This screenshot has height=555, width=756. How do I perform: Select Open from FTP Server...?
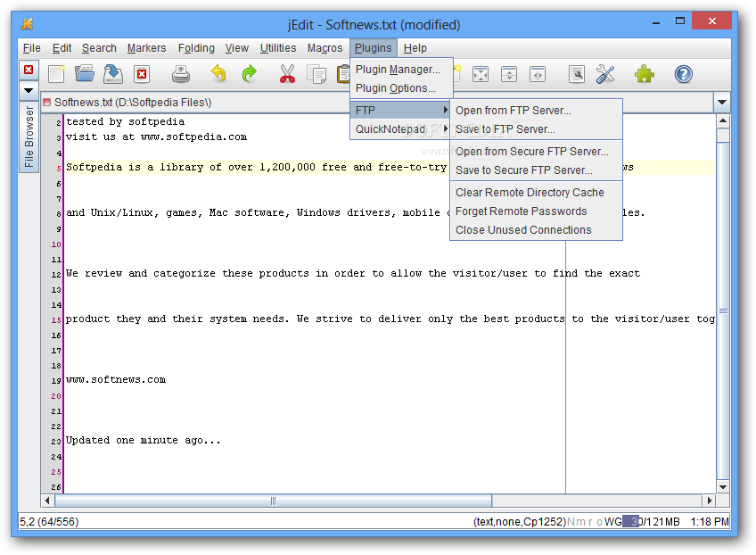pos(536,111)
